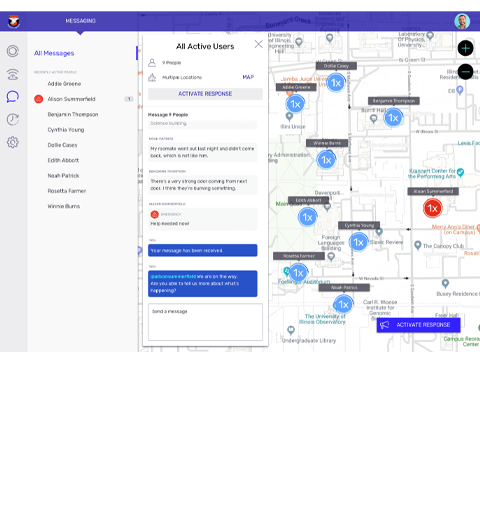Screen dimensions: 480x520
Task: Open Edith Abbott conversation
Action: 63,160
